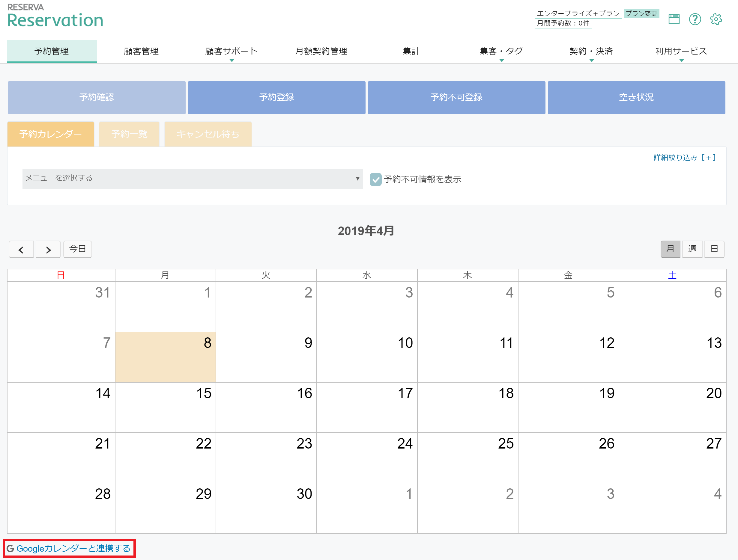
Task: Click the 2019年4月 calendar title
Action: coord(366,231)
